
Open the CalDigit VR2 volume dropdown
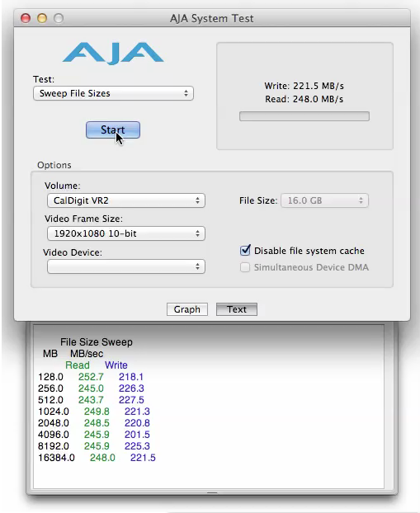click(126, 200)
